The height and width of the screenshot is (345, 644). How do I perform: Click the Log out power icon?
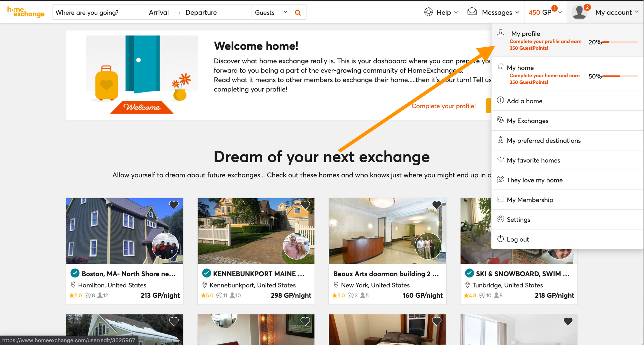500,239
